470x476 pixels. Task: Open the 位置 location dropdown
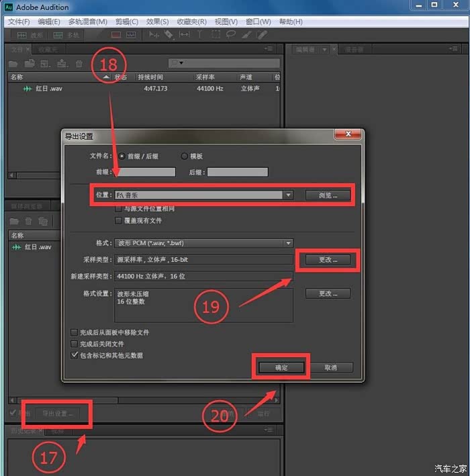(x=288, y=195)
